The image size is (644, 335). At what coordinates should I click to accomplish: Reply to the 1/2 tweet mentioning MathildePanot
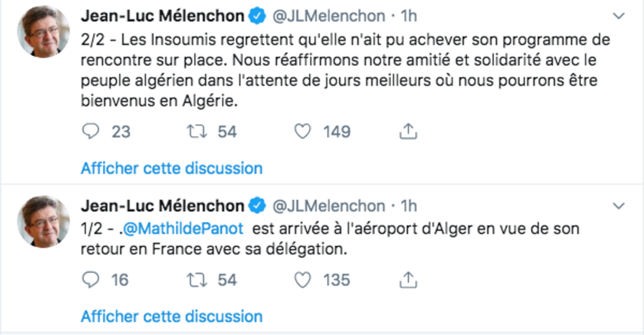pyautogui.click(x=91, y=280)
